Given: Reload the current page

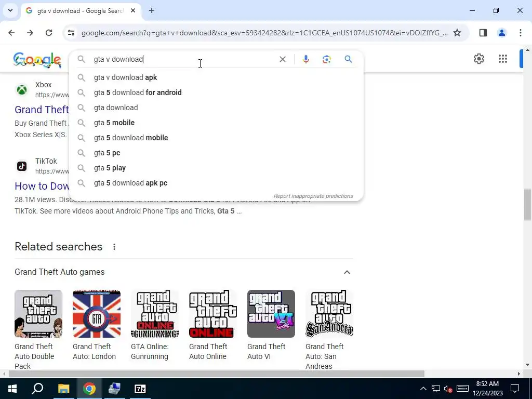Looking at the screenshot, I should tap(49, 33).
